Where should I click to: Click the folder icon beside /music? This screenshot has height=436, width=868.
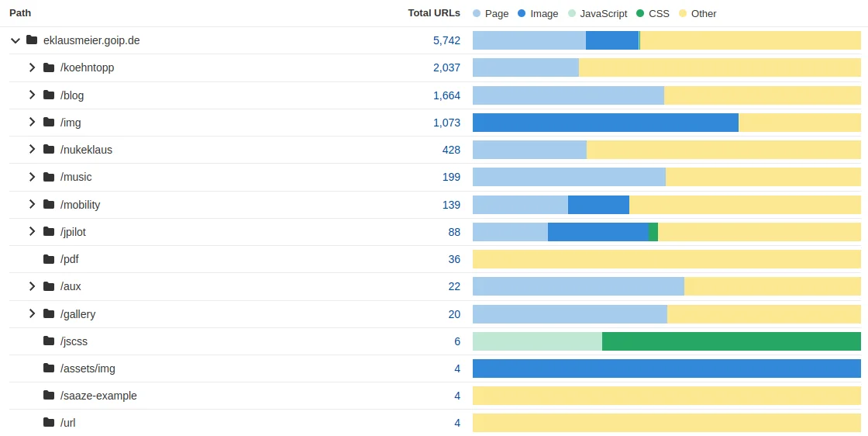[49, 177]
